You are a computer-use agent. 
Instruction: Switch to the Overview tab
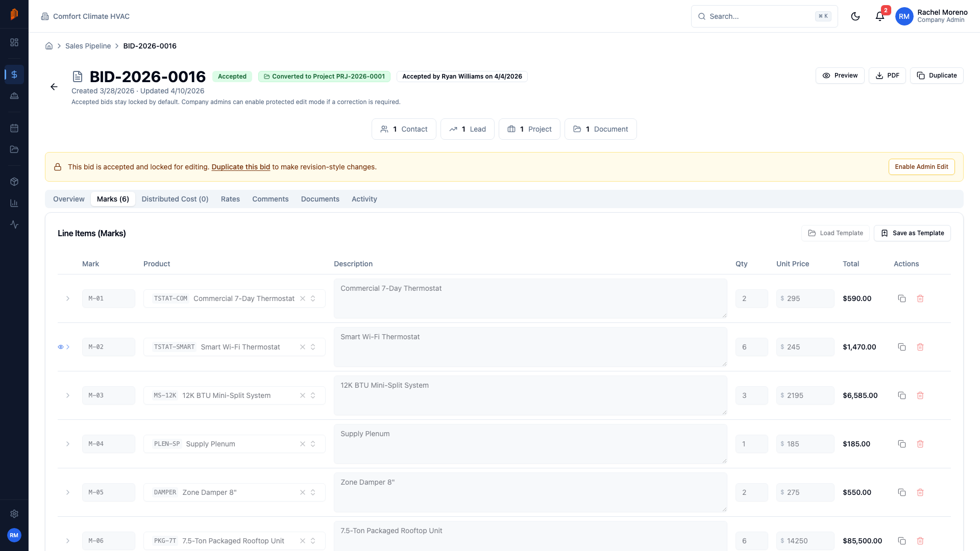click(x=69, y=199)
